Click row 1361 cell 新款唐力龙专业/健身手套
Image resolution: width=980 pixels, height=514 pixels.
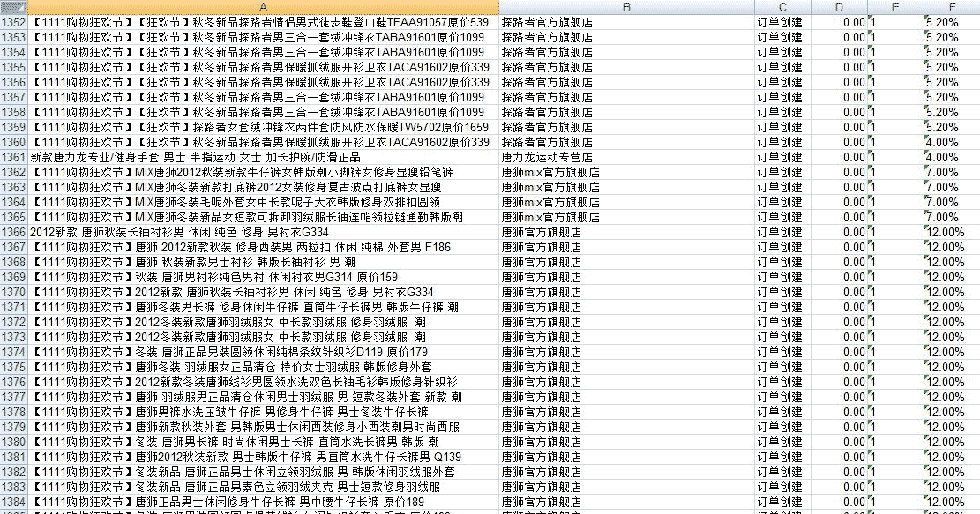point(263,158)
